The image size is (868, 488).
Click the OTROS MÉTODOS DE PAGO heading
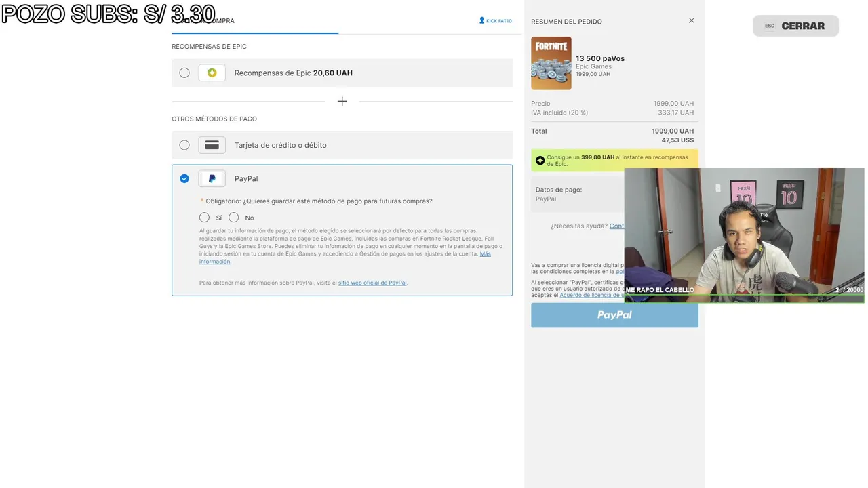click(x=214, y=119)
